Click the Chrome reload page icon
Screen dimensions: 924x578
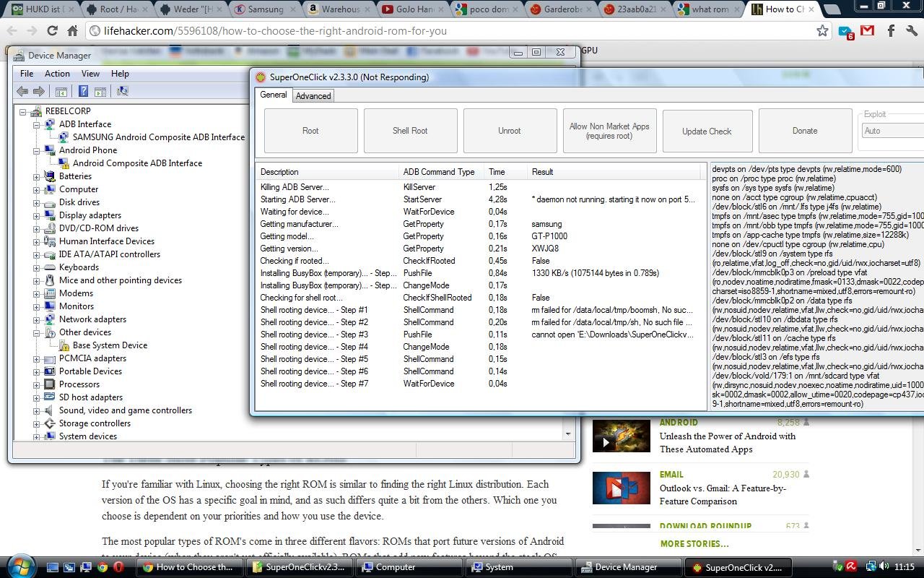(x=52, y=31)
